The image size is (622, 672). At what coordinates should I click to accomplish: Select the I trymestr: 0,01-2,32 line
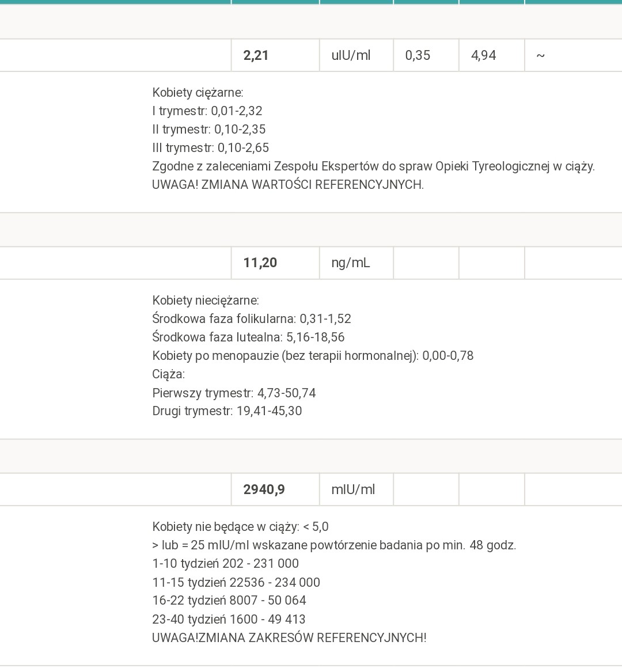[207, 111]
